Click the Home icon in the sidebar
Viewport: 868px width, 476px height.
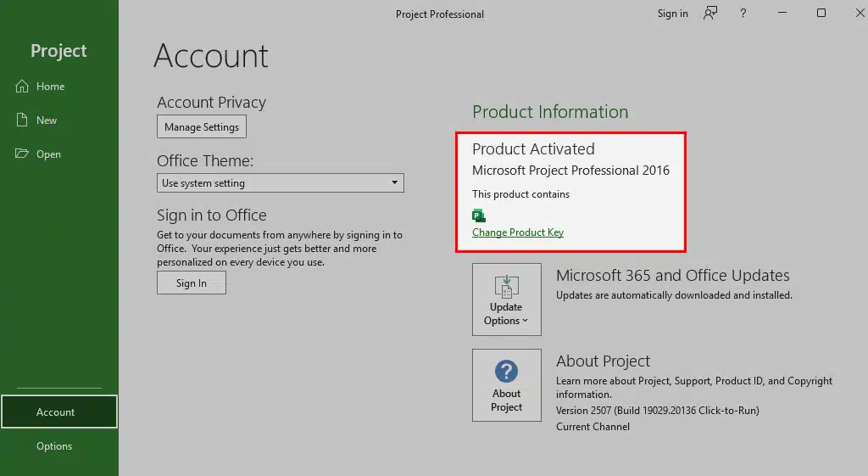click(x=22, y=87)
